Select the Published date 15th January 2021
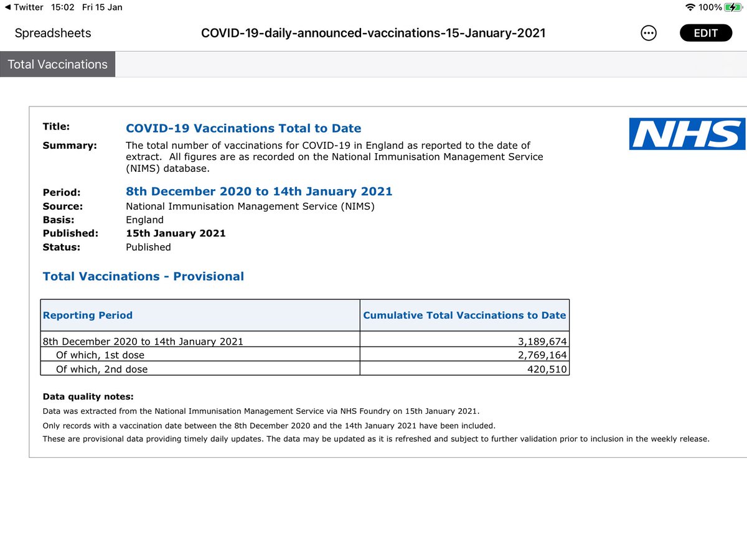Screen dimensions: 747x560 click(175, 233)
